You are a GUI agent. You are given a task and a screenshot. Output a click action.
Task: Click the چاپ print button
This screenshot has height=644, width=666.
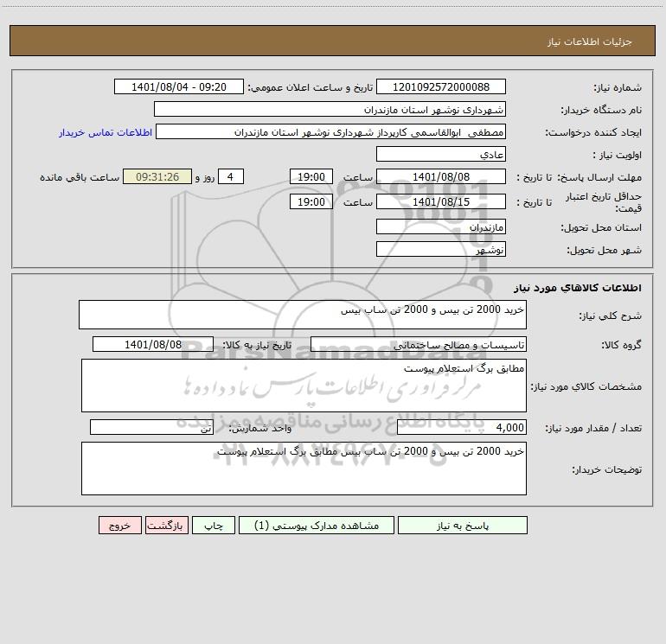click(214, 525)
